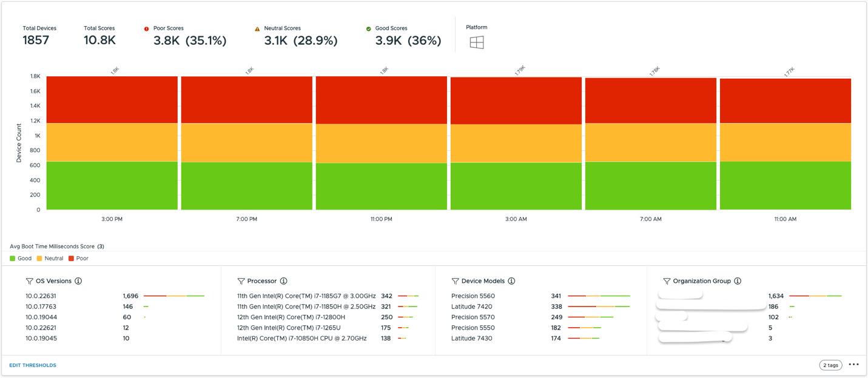Select the filter icon next to Organization Group
Screen dimensions: 868x378
coord(668,280)
